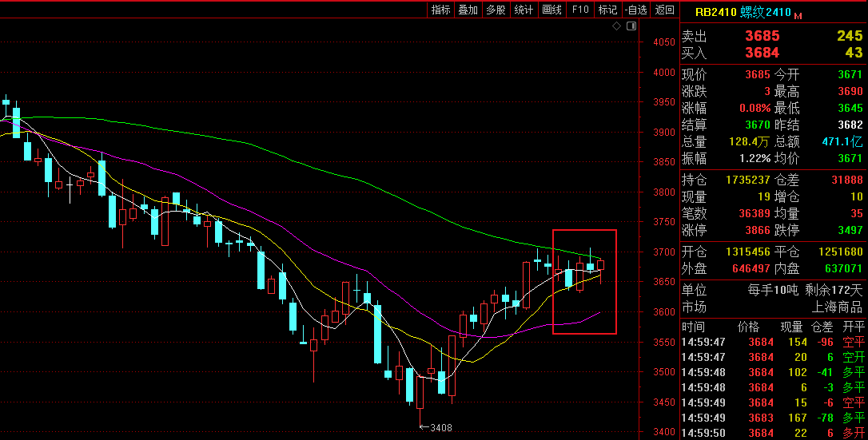The height and width of the screenshot is (440, 868).
Task: Click the buy volume 43
Action: click(854, 53)
